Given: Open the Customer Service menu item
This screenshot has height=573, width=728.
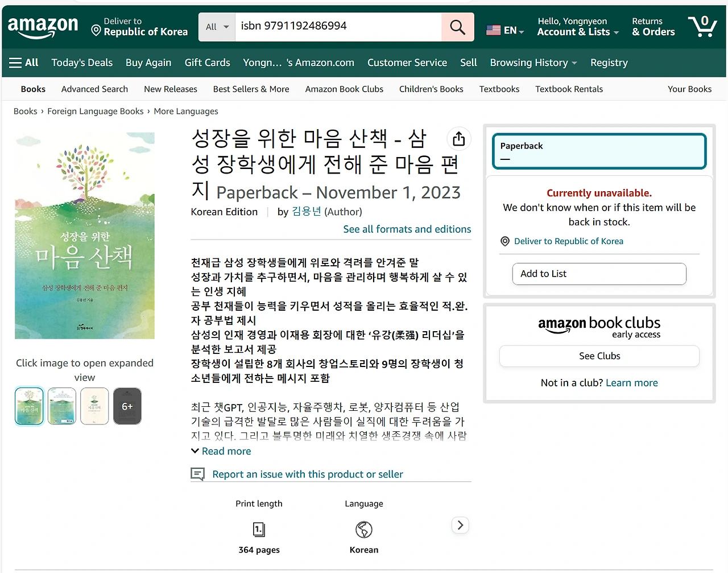Looking at the screenshot, I should click(407, 63).
